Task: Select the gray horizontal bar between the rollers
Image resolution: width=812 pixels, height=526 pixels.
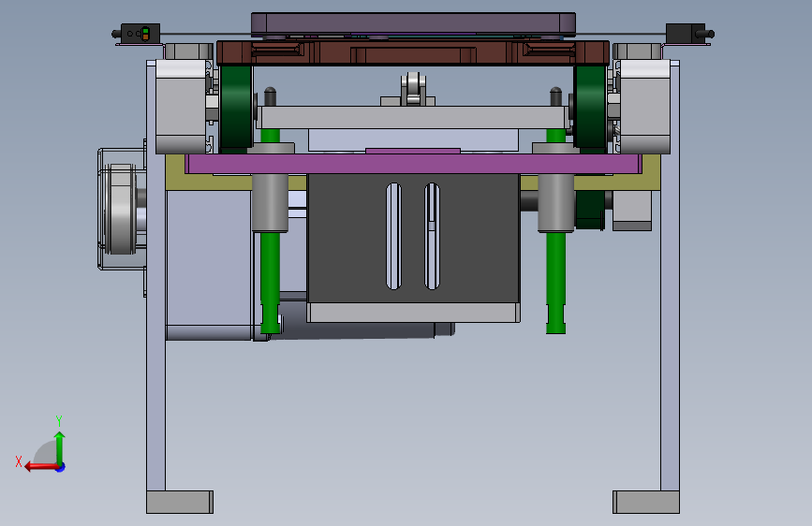Action: pos(413,118)
